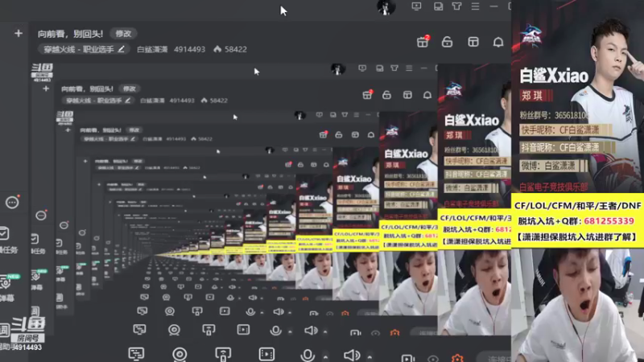Add phone casting source in outermost bottom toolbar

(x=223, y=354)
